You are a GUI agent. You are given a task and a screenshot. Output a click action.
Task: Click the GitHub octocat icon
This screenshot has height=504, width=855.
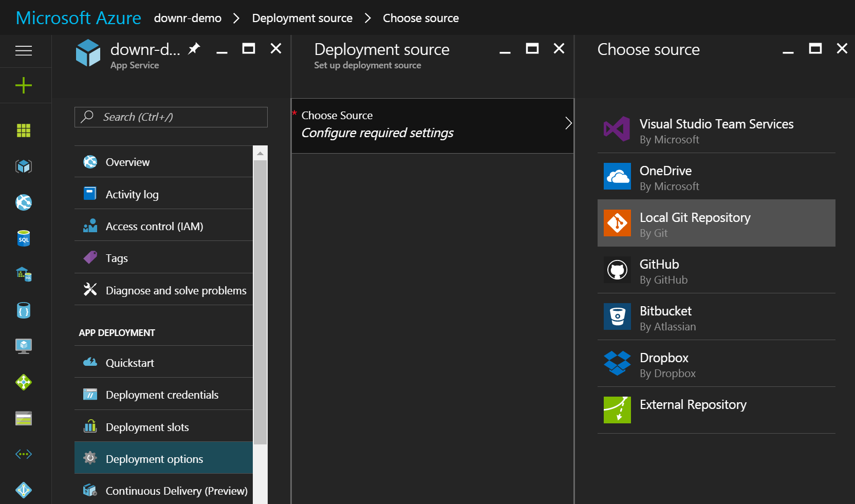[617, 270]
